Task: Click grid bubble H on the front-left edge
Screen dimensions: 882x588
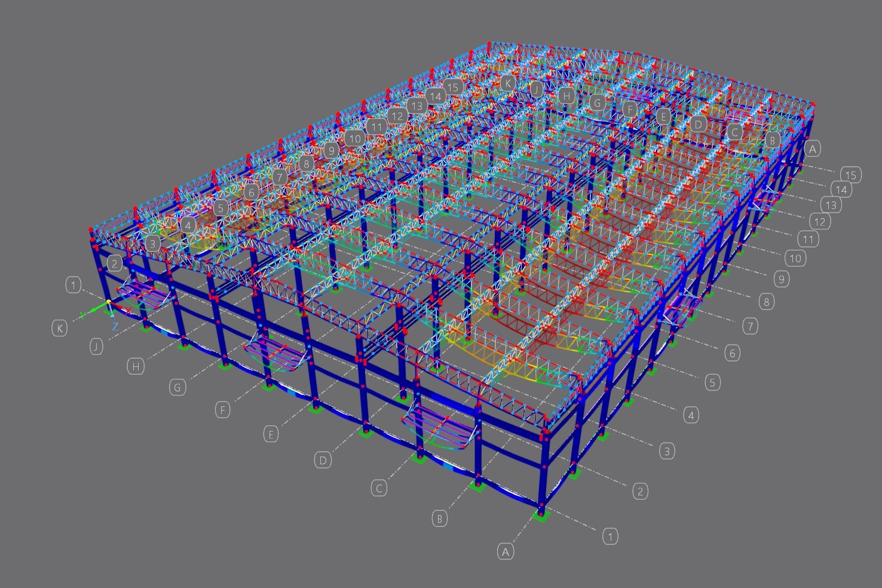Action: tap(136, 366)
